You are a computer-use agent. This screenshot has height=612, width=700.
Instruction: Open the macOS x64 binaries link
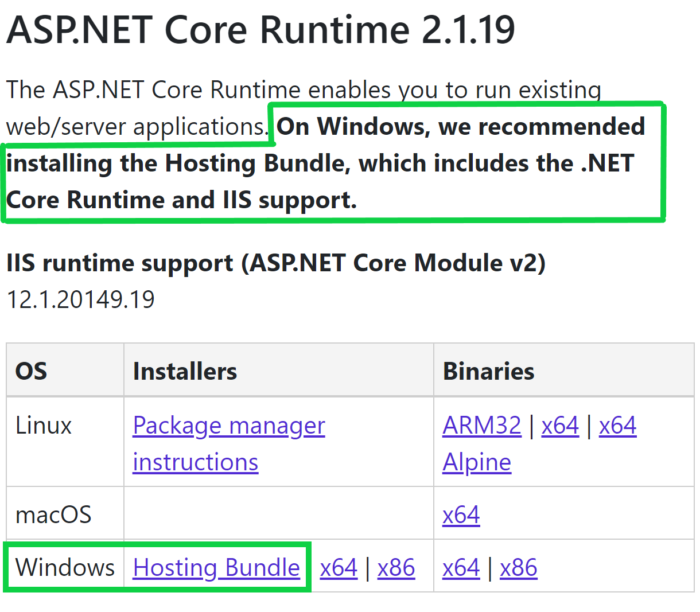click(461, 514)
